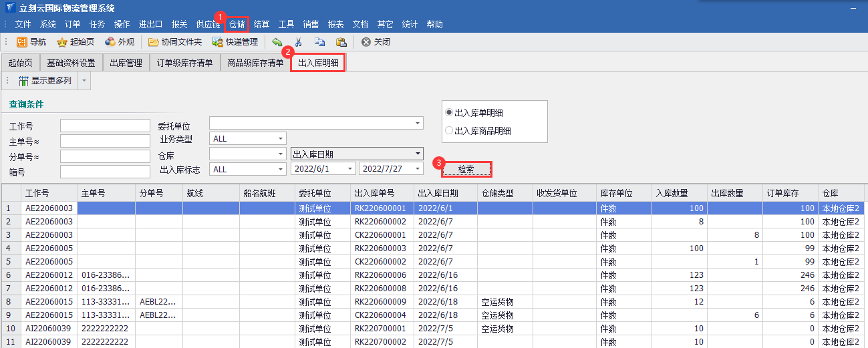Open the start date 2022/6/1 picker
This screenshot has width=868, height=348.
click(350, 170)
